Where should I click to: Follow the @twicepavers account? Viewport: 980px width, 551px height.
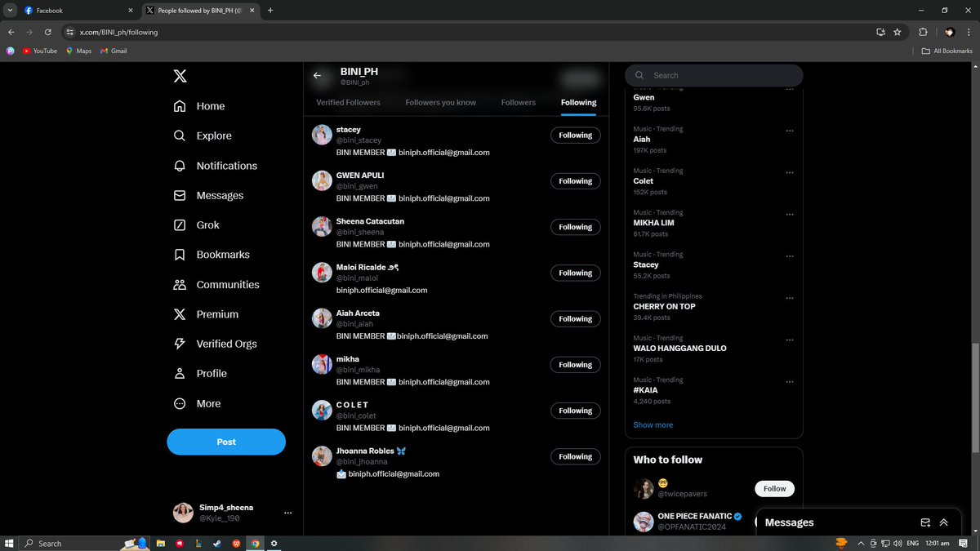click(x=774, y=489)
